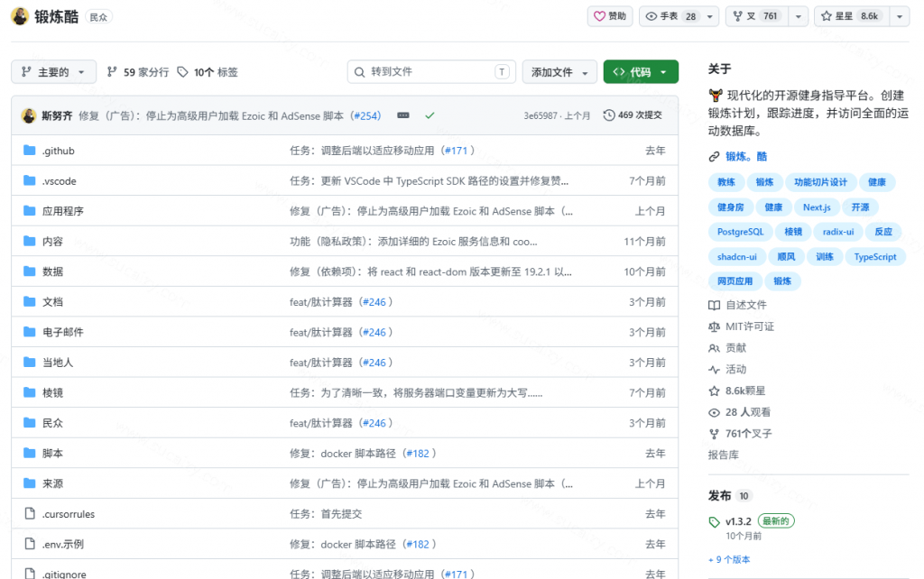Viewport: 924px width, 579px height.
Task: View the 59 家分行 branches link
Action: pos(138,72)
